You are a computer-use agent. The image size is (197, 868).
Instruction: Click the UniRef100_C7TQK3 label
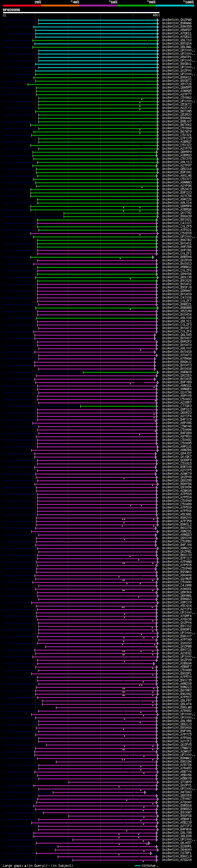177,406
